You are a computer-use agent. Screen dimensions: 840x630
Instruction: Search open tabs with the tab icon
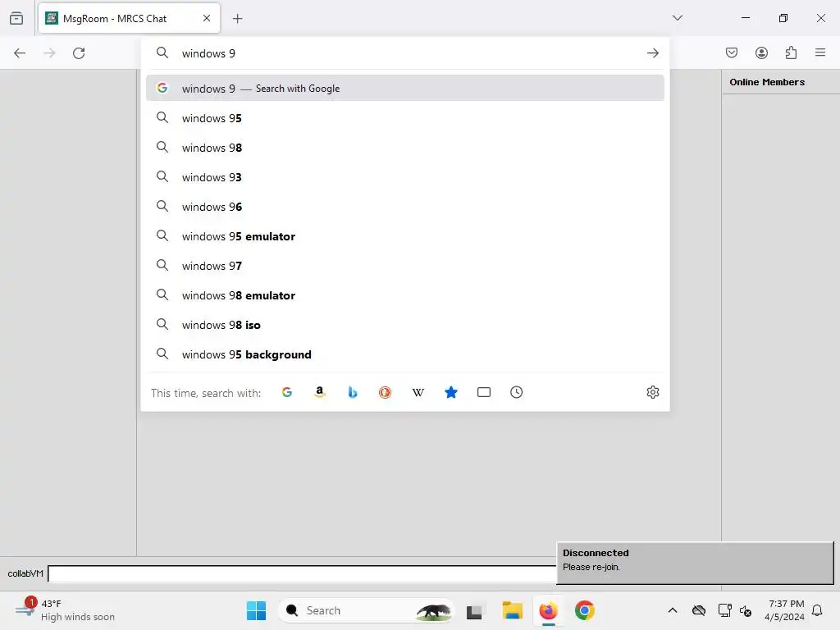point(484,392)
